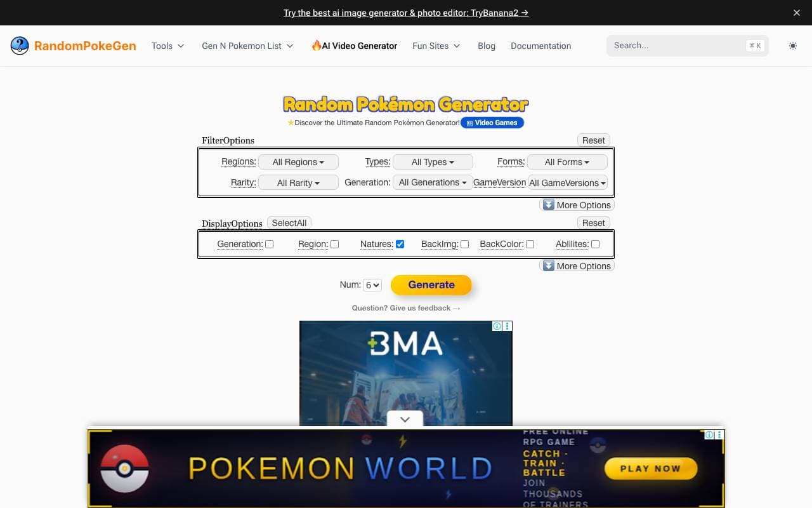Click the Generate button
Viewport: 812px width, 508px height.
point(431,285)
